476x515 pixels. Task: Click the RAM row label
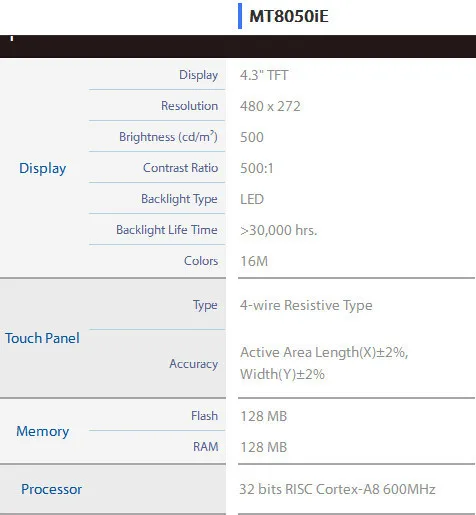pos(206,447)
